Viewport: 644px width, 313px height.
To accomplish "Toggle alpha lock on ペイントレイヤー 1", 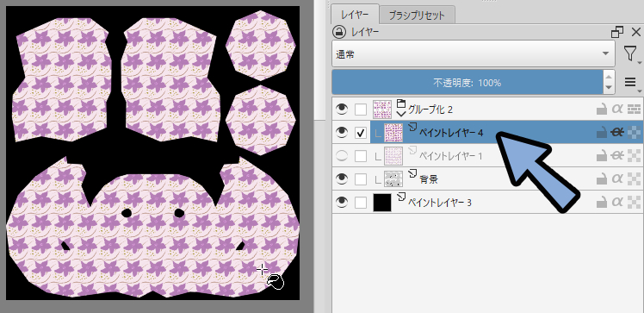I will tap(635, 156).
